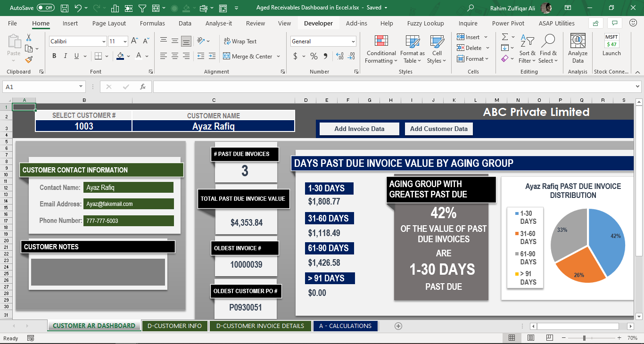The image size is (644, 344).
Task: Click the Share icon
Action: click(596, 23)
